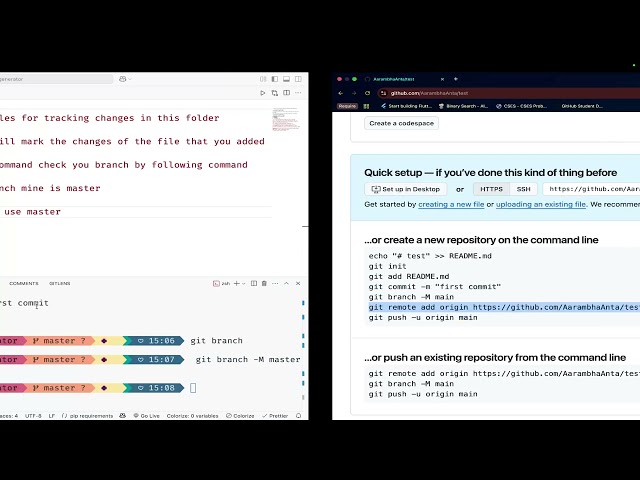Open 'Binary Search - Al...' bookmark
The width and height of the screenshot is (640, 480).
click(463, 106)
